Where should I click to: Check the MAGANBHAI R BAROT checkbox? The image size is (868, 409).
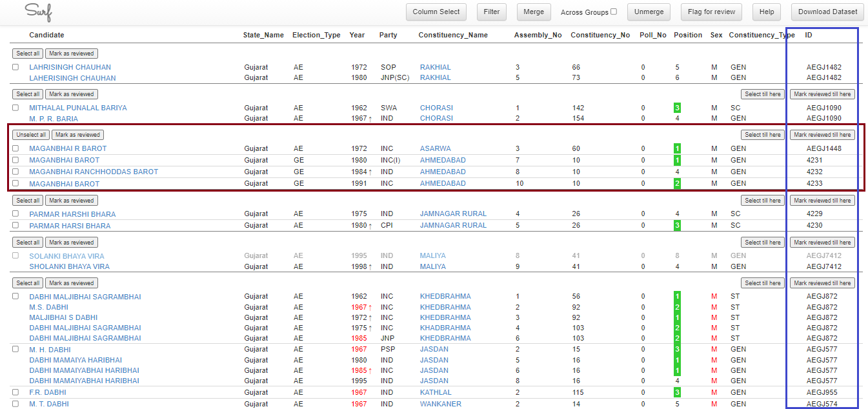point(15,148)
